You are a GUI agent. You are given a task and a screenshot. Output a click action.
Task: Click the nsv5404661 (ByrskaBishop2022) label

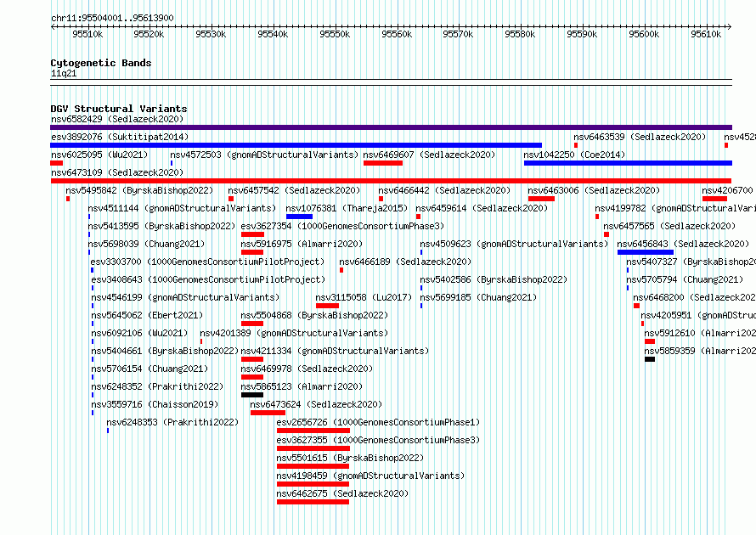click(165, 351)
